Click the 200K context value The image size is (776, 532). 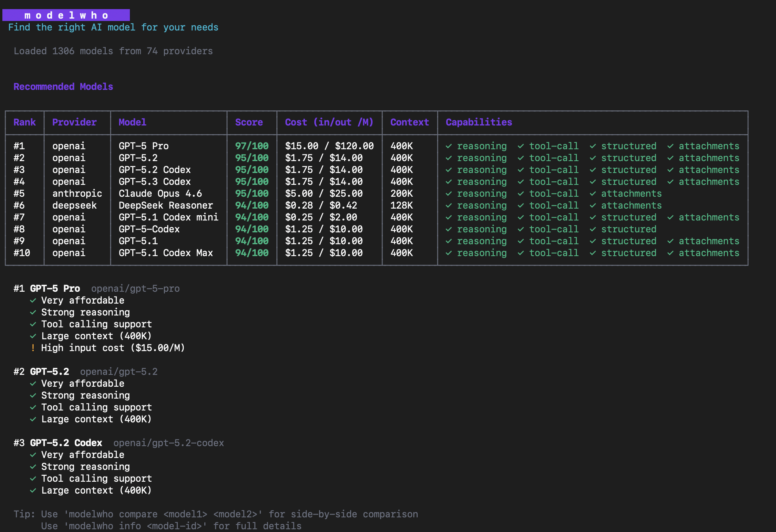click(x=401, y=194)
